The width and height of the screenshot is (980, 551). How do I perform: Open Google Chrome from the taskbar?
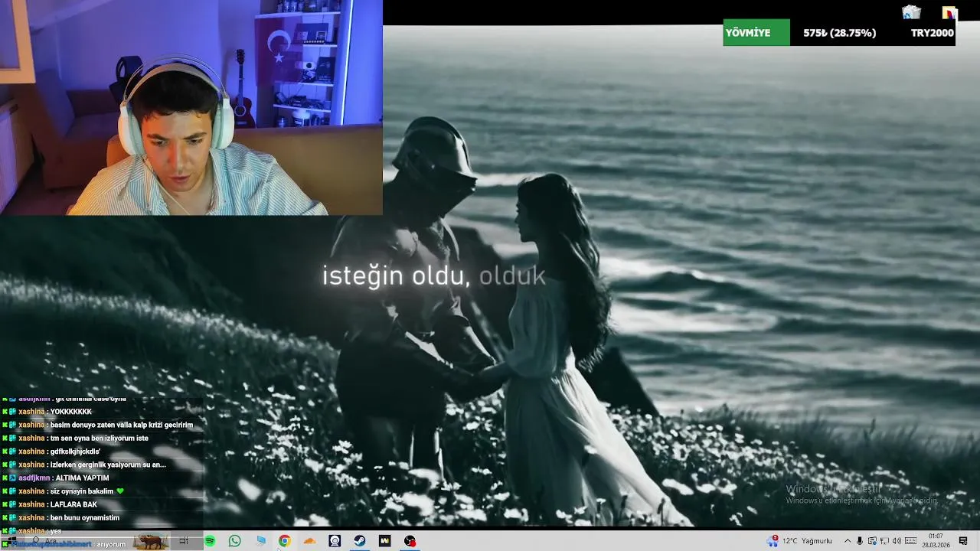(x=284, y=541)
